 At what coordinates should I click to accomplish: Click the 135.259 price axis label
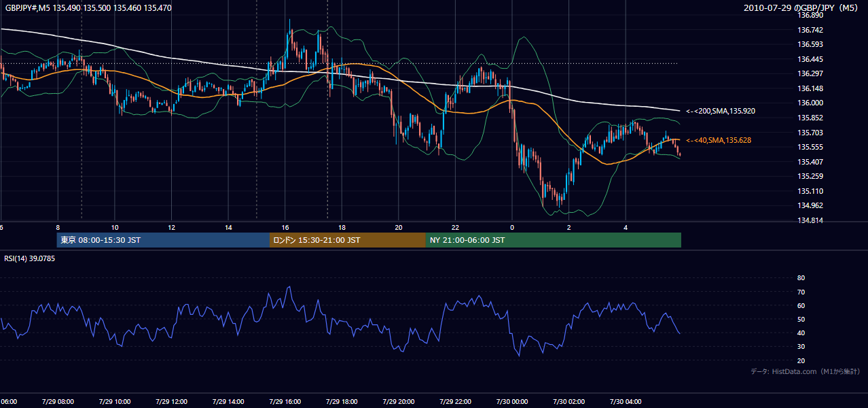tap(810, 176)
